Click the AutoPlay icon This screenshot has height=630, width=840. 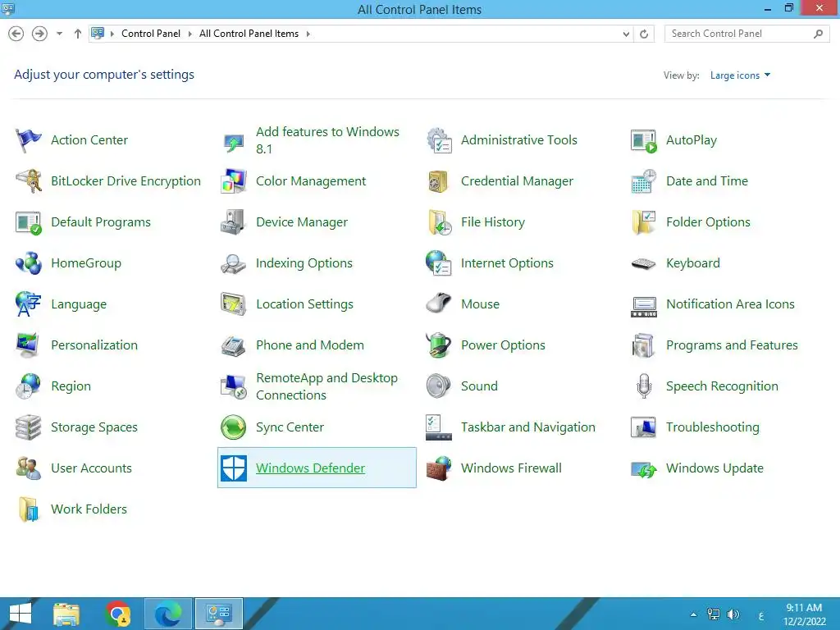pyautogui.click(x=644, y=140)
